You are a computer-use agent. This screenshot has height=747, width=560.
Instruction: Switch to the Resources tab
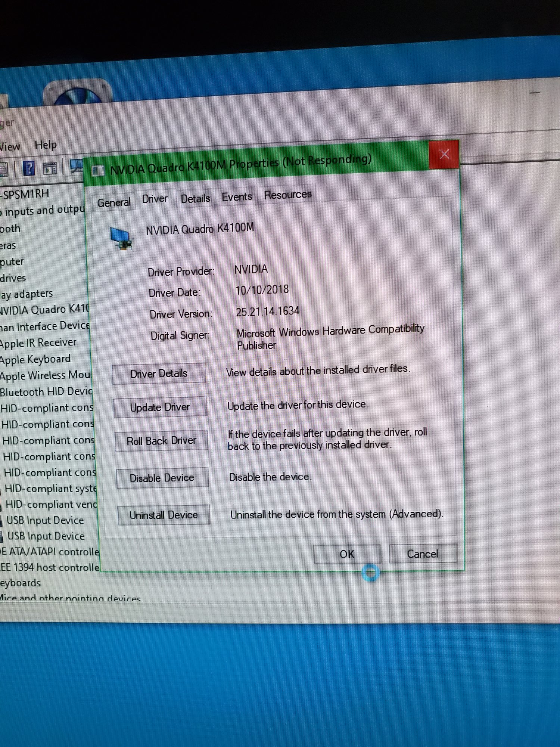[x=287, y=195]
